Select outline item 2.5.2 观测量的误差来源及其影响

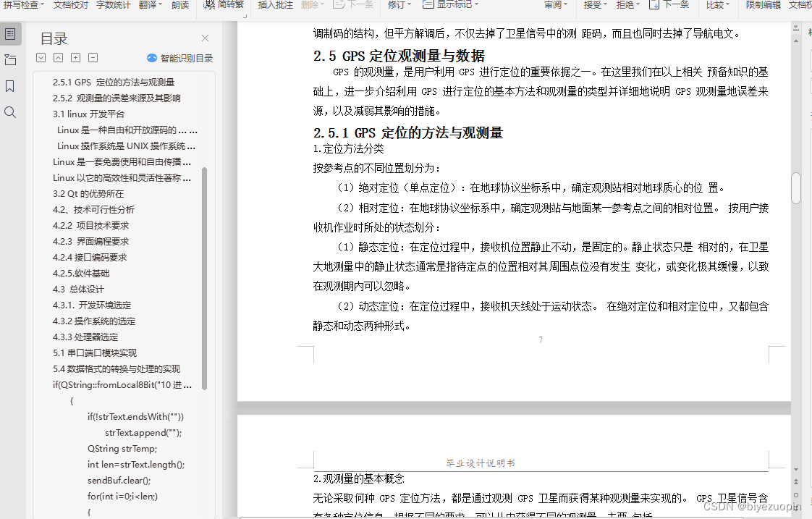(x=117, y=98)
